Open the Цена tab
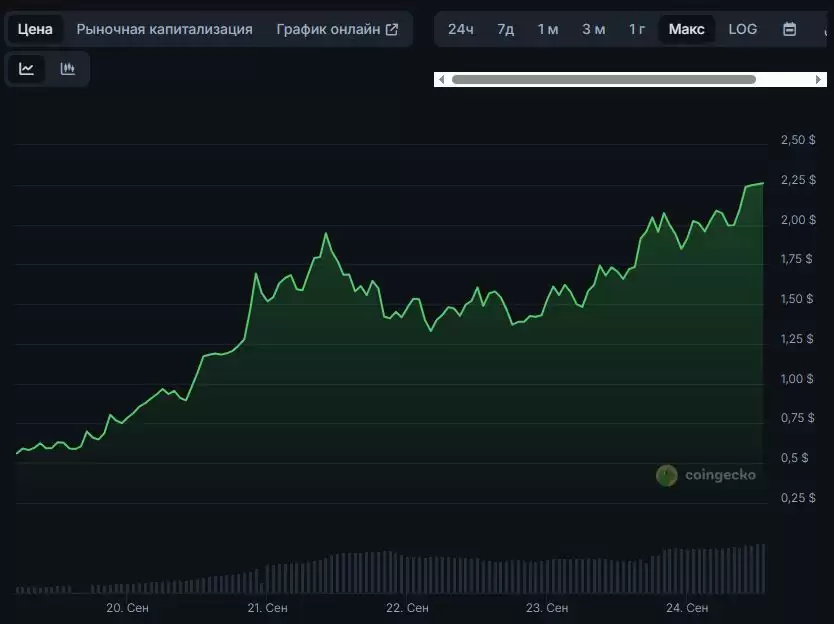The image size is (834, 624). tap(35, 29)
